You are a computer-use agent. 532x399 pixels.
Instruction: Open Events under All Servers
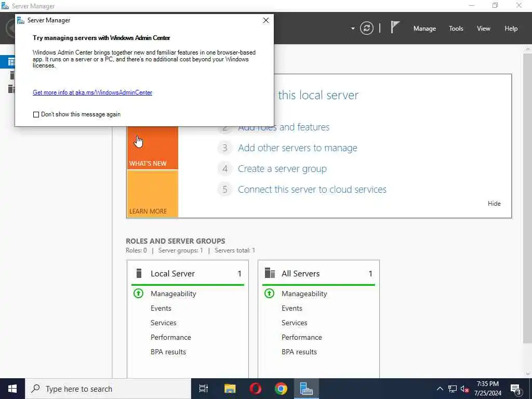(292, 309)
